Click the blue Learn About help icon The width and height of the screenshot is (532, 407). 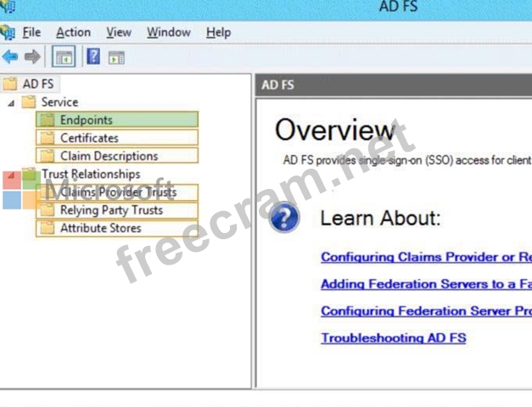click(284, 217)
